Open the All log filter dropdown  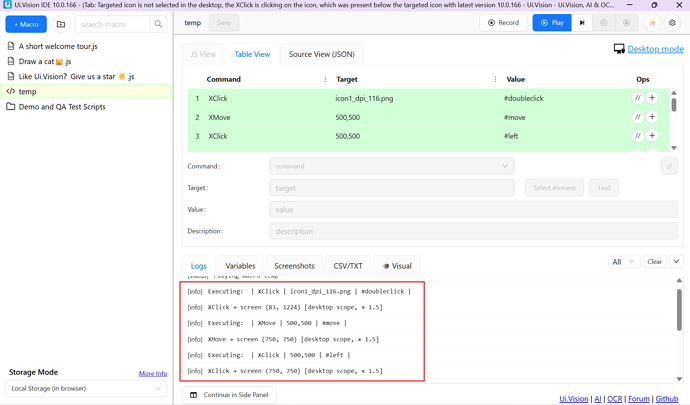[624, 261]
